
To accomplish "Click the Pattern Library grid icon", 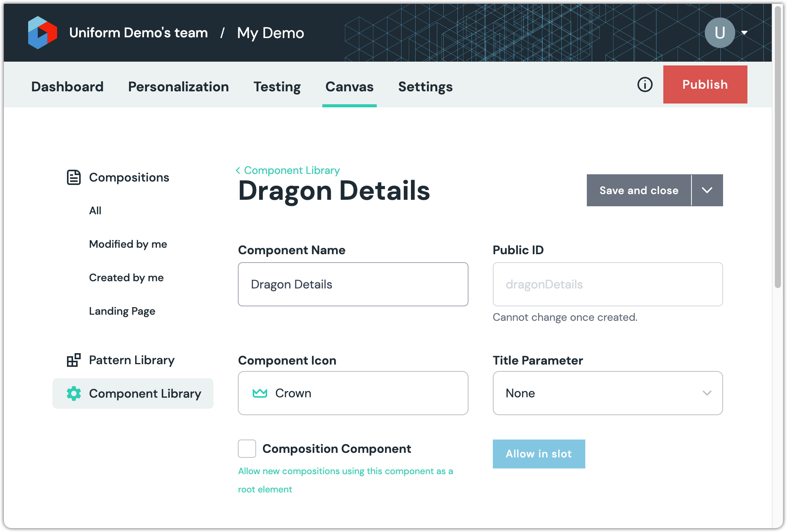I will (x=73, y=360).
